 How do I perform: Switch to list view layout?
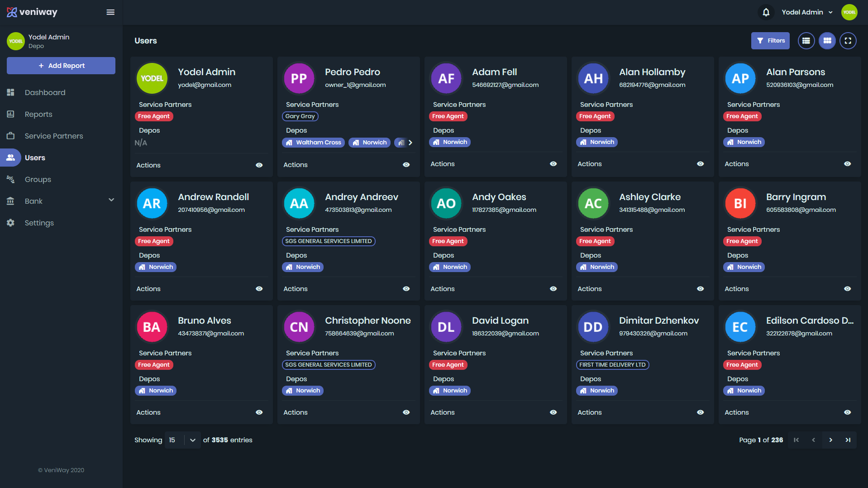click(806, 41)
